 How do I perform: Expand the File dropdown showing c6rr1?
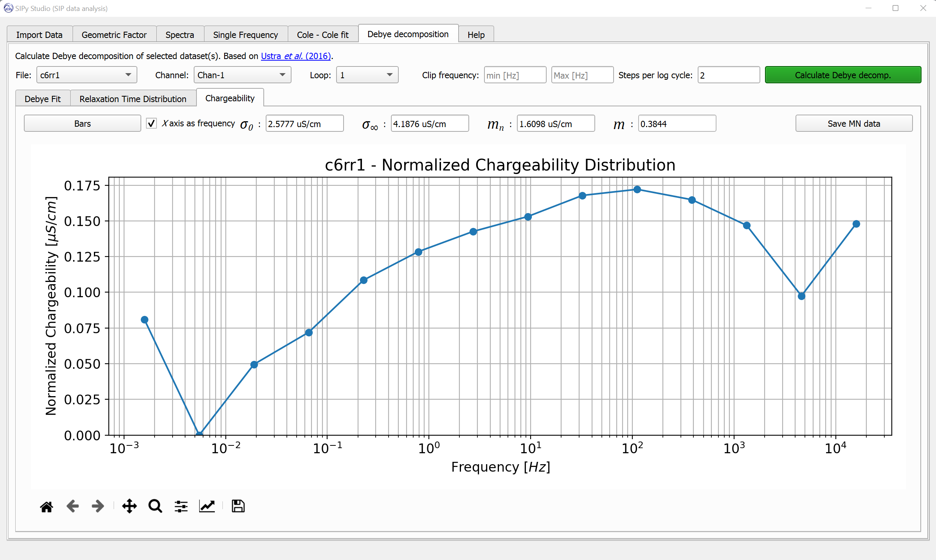click(x=86, y=75)
